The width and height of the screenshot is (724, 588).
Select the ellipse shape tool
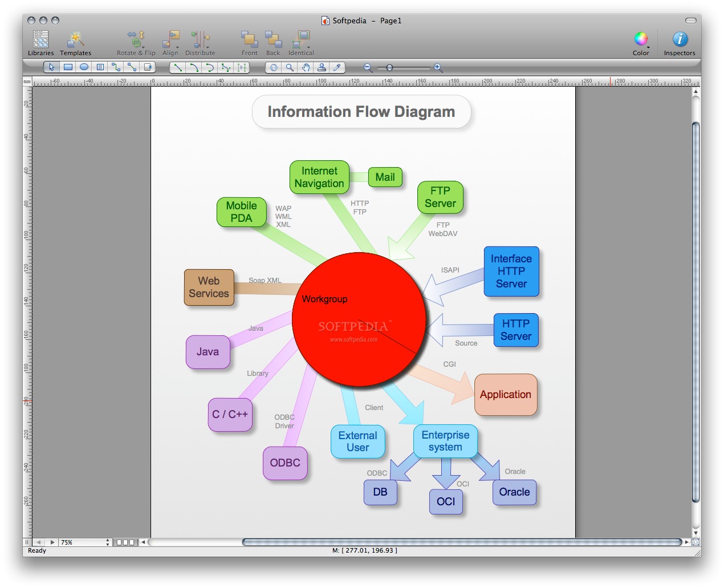click(84, 67)
